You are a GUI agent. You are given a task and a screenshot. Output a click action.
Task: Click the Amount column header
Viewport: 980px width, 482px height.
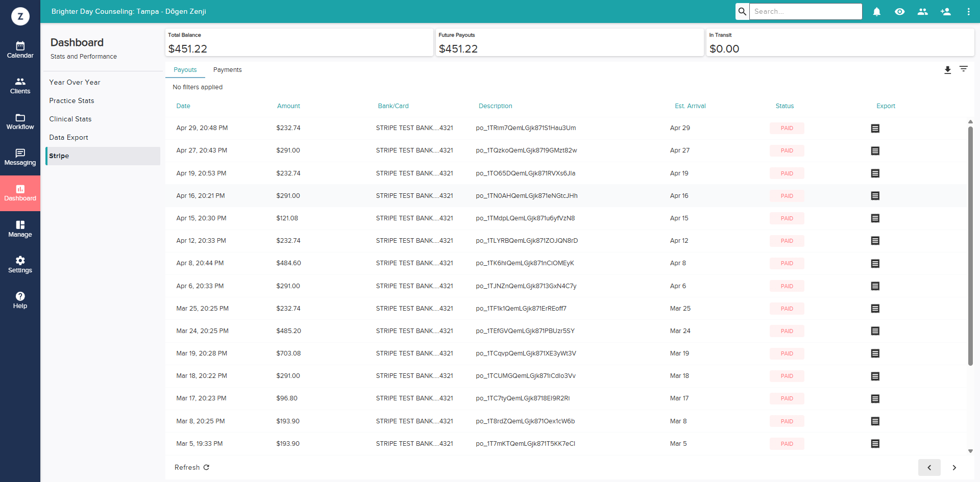[x=288, y=106]
